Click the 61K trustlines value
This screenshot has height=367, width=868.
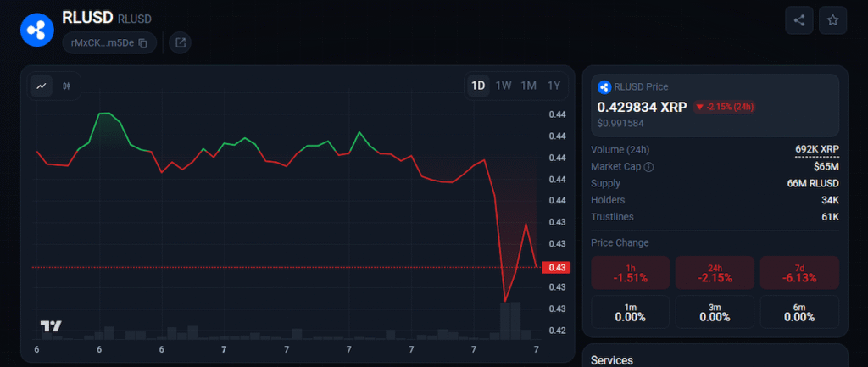[x=831, y=216]
